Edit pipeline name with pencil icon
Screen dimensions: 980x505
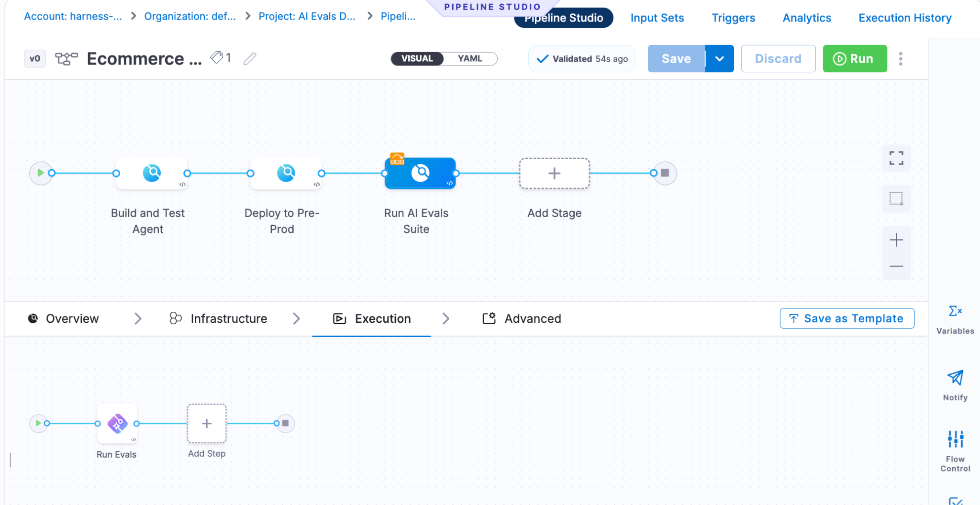coord(250,58)
